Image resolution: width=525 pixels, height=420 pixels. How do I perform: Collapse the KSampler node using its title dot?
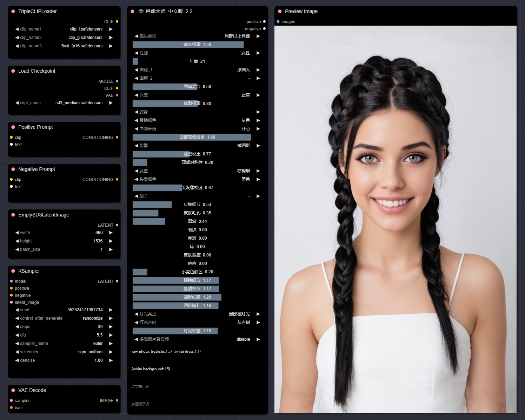[x=13, y=271]
